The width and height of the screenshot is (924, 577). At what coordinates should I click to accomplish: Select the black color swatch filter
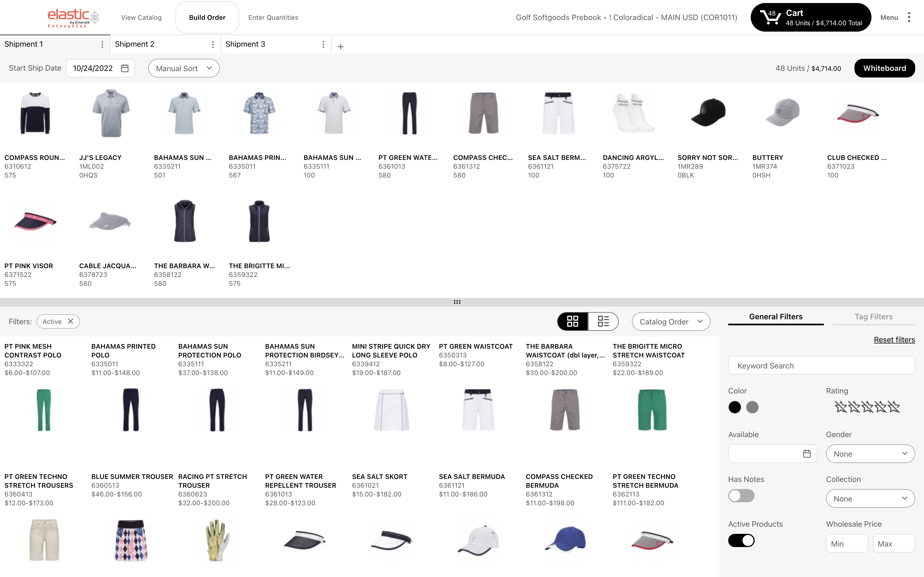735,407
